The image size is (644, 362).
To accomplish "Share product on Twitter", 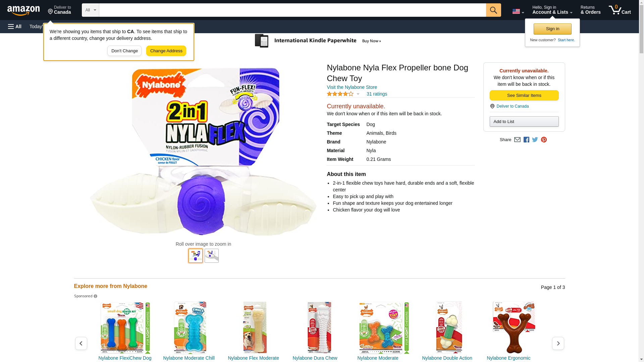I will pyautogui.click(x=535, y=140).
